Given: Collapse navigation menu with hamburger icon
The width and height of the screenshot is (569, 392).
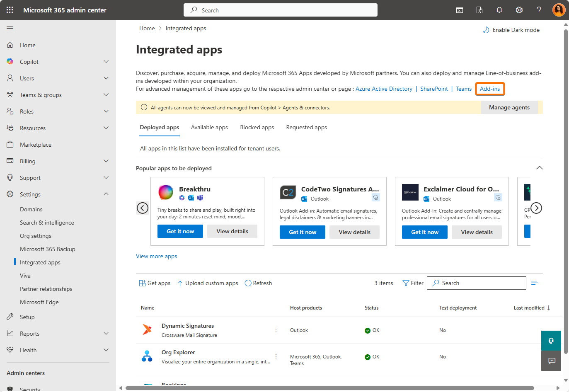Looking at the screenshot, I should pyautogui.click(x=10, y=28).
